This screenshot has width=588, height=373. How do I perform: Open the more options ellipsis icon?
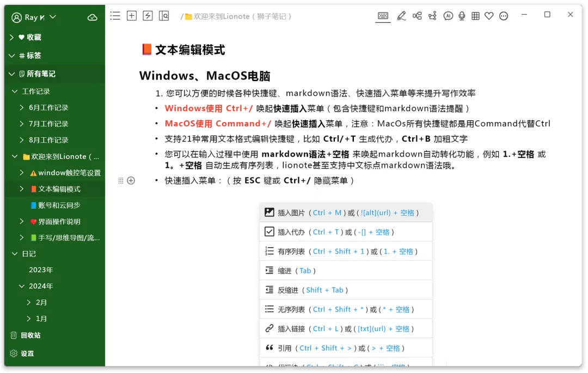504,16
